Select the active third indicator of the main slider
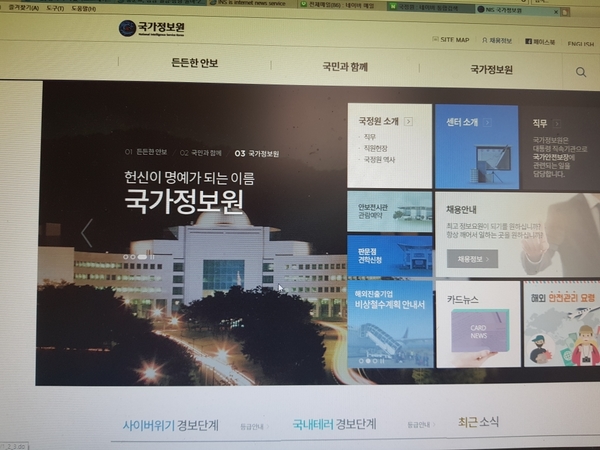Image resolution: width=600 pixels, height=450 pixels. click(x=142, y=257)
